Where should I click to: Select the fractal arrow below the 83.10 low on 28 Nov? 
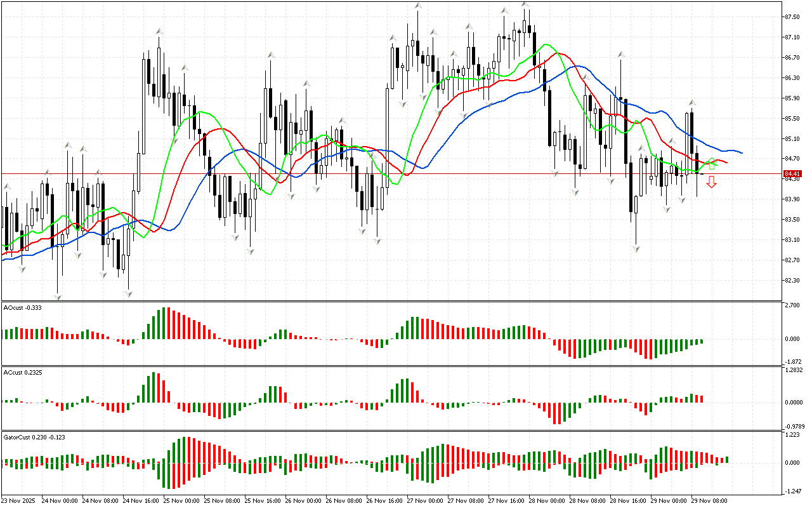[636, 250]
